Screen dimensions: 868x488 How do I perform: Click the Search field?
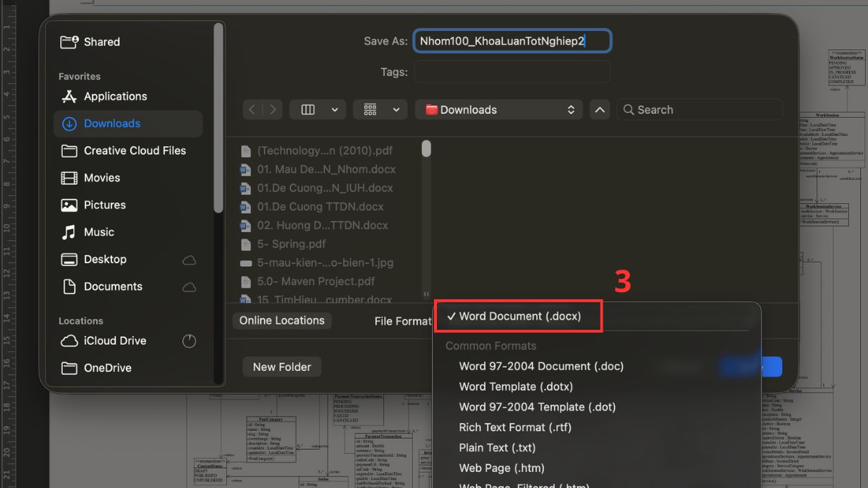tap(700, 110)
